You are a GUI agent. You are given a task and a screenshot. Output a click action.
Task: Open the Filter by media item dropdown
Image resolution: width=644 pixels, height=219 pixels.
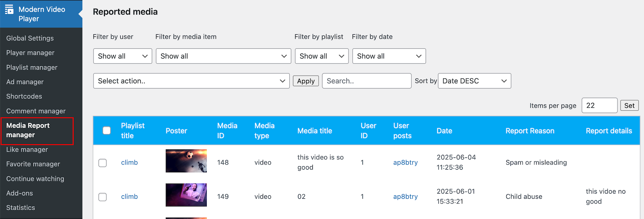[223, 56]
